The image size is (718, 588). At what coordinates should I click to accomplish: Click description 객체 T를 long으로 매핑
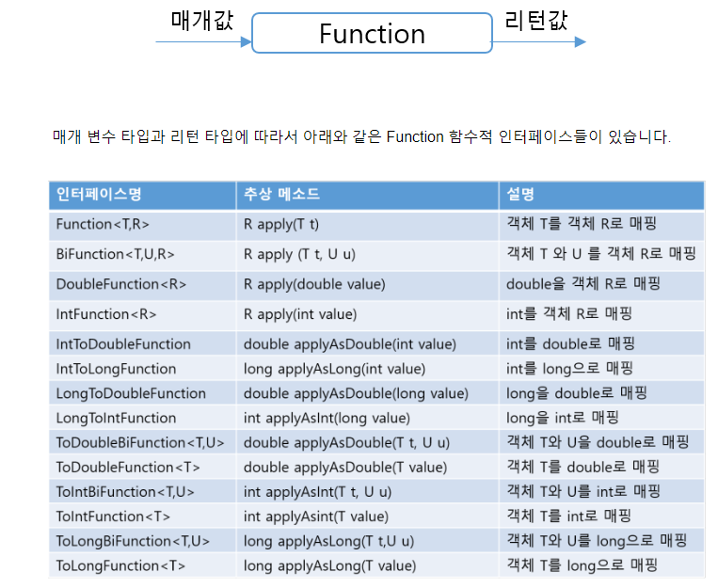[601, 565]
